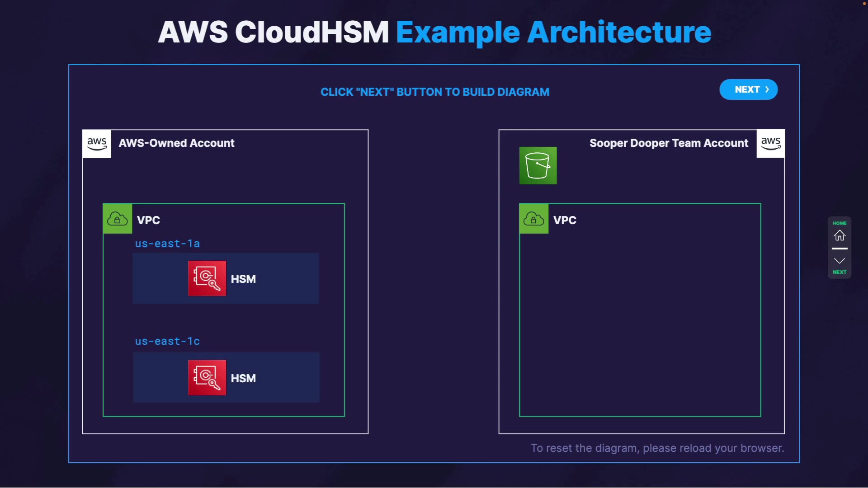Image resolution: width=868 pixels, height=488 pixels.
Task: Click the VPC cloud icon in AWS-Owned Account
Action: tap(118, 219)
